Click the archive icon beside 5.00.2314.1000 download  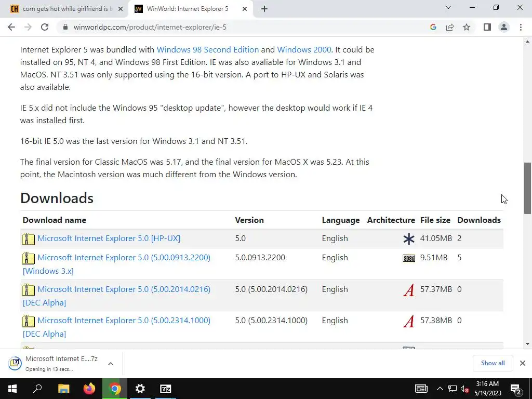point(29,321)
